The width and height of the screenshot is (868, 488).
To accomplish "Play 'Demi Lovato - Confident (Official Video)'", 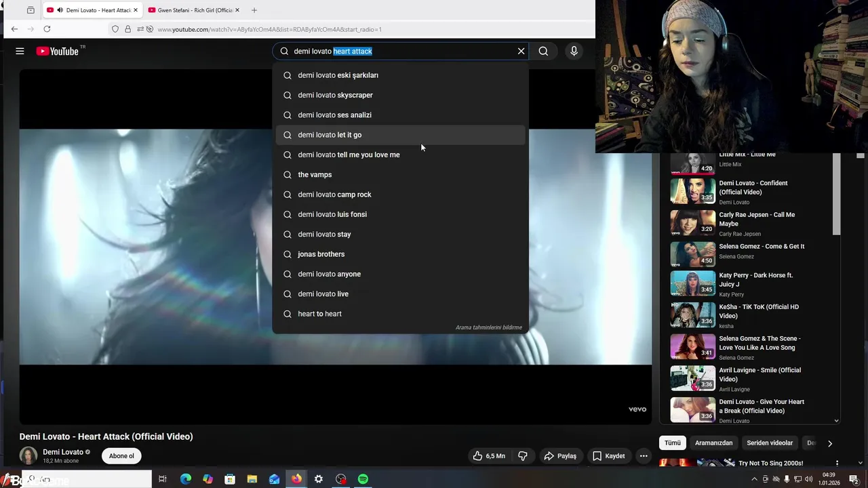I will click(x=692, y=191).
